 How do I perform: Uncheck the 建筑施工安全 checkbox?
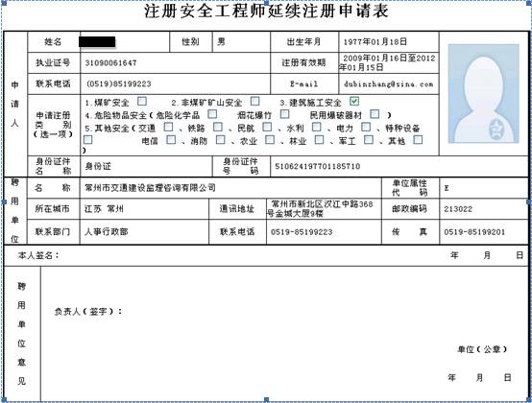coord(354,101)
